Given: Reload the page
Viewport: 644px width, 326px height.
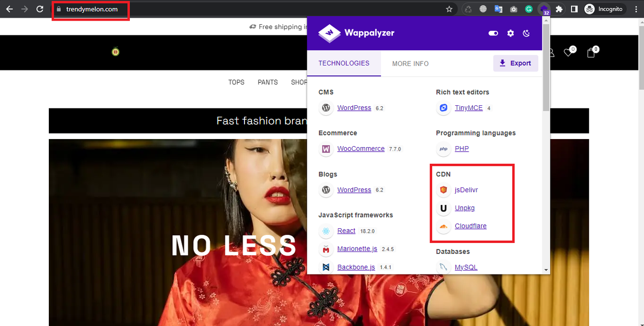Looking at the screenshot, I should click(x=40, y=9).
